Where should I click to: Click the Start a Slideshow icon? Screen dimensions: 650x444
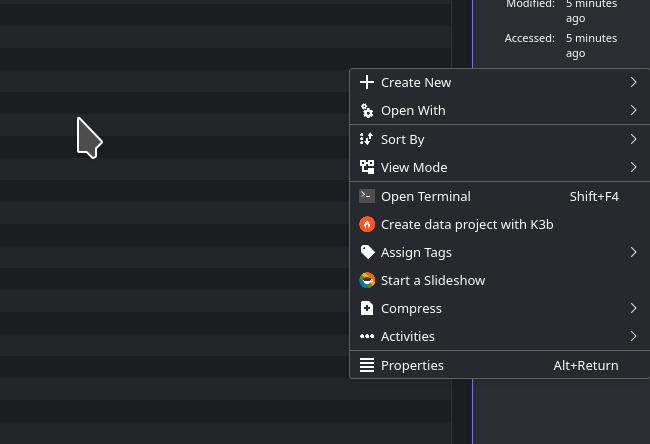pyautogui.click(x=367, y=280)
